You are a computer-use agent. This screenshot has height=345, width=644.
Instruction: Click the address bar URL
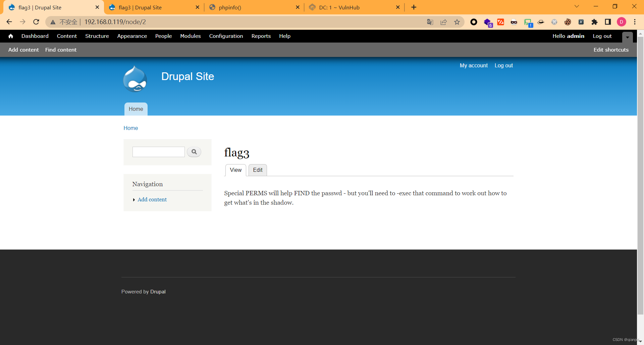coord(115,22)
